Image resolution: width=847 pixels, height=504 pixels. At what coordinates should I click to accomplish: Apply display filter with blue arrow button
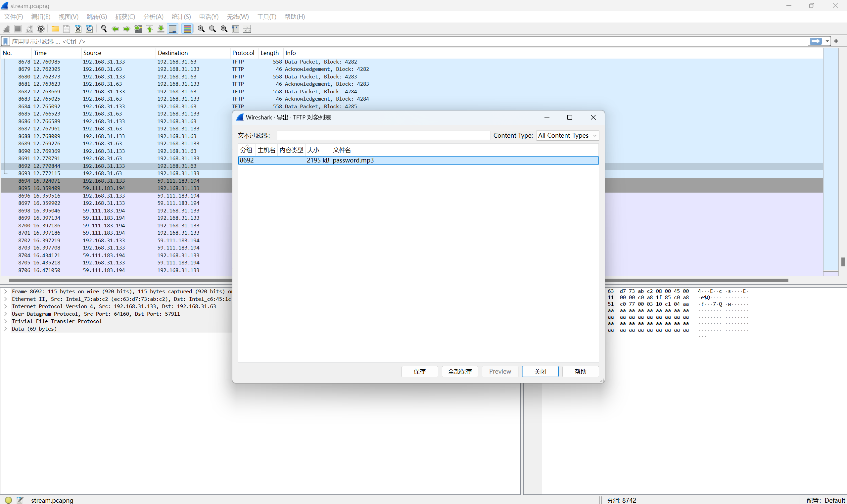click(816, 41)
